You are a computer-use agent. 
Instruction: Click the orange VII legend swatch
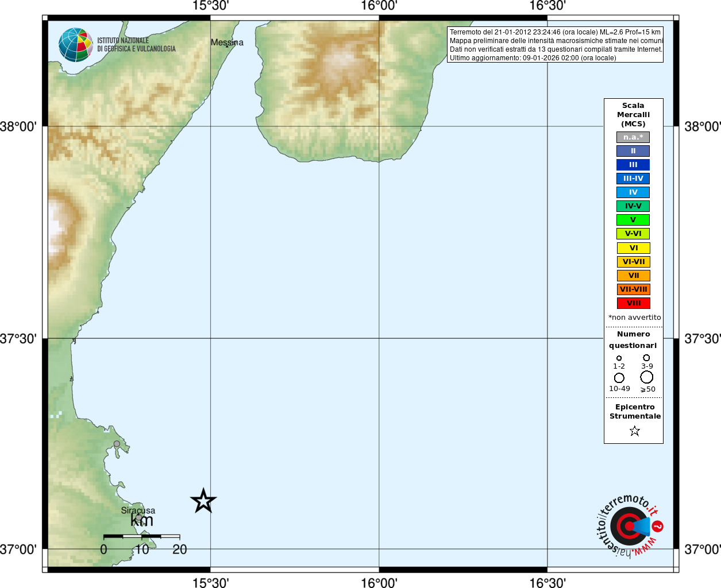[634, 276]
